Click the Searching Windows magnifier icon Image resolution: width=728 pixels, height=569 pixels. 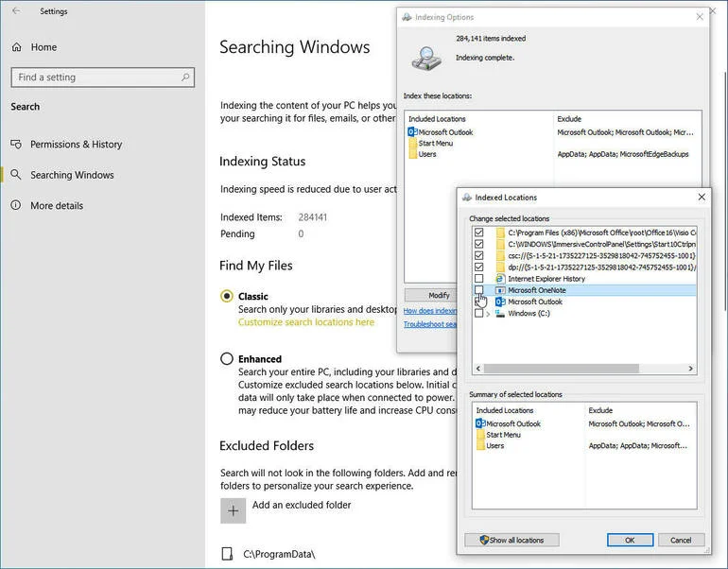pos(16,175)
